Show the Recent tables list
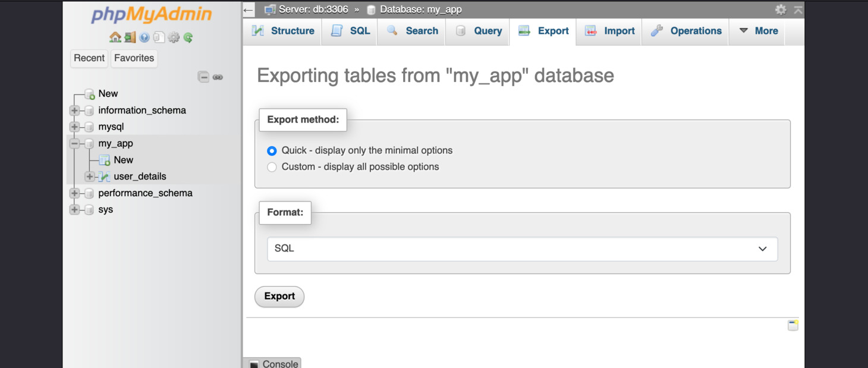 point(89,58)
